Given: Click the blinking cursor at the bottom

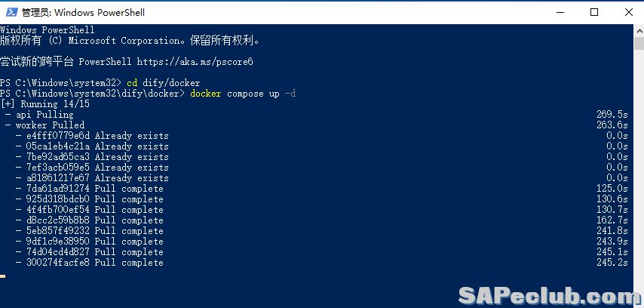Looking at the screenshot, I should point(3,276).
